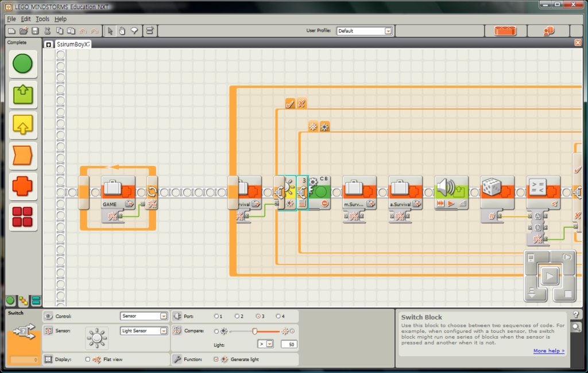Toggle the Flat view checkbox

[88, 359]
